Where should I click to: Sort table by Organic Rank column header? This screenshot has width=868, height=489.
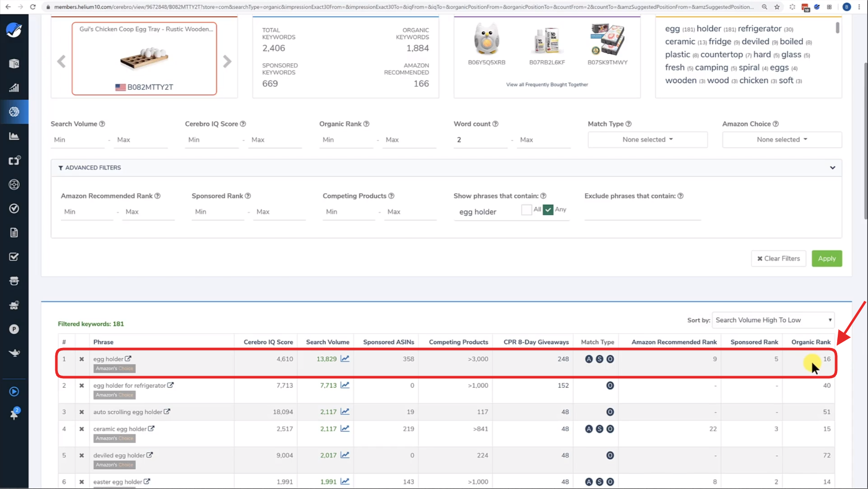811,342
